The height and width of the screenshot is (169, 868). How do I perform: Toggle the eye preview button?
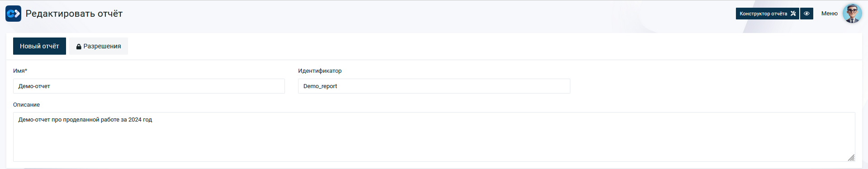(x=806, y=14)
